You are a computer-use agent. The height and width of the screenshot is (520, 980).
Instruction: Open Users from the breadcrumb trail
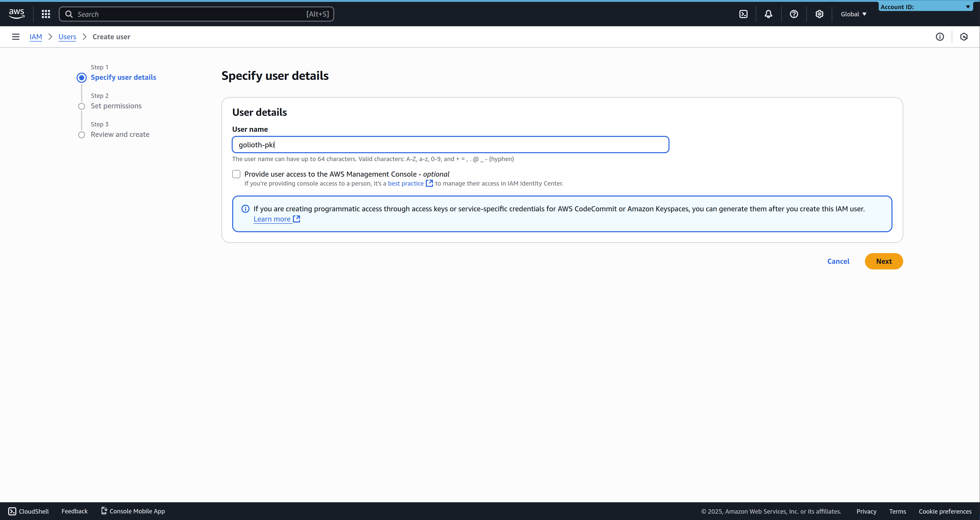point(67,36)
